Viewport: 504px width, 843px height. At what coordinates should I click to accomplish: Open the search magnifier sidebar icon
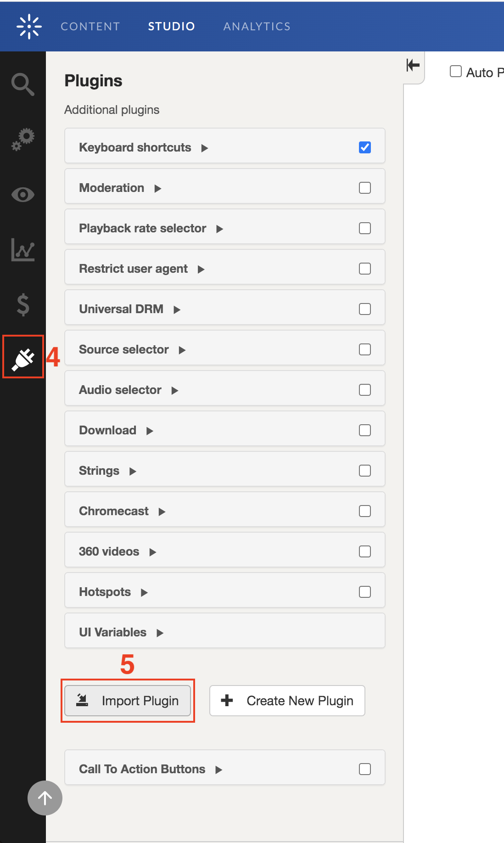(x=23, y=84)
